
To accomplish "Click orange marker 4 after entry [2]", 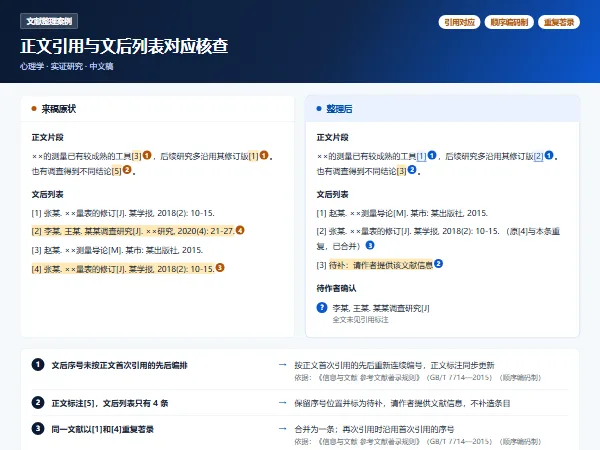I will [x=240, y=230].
